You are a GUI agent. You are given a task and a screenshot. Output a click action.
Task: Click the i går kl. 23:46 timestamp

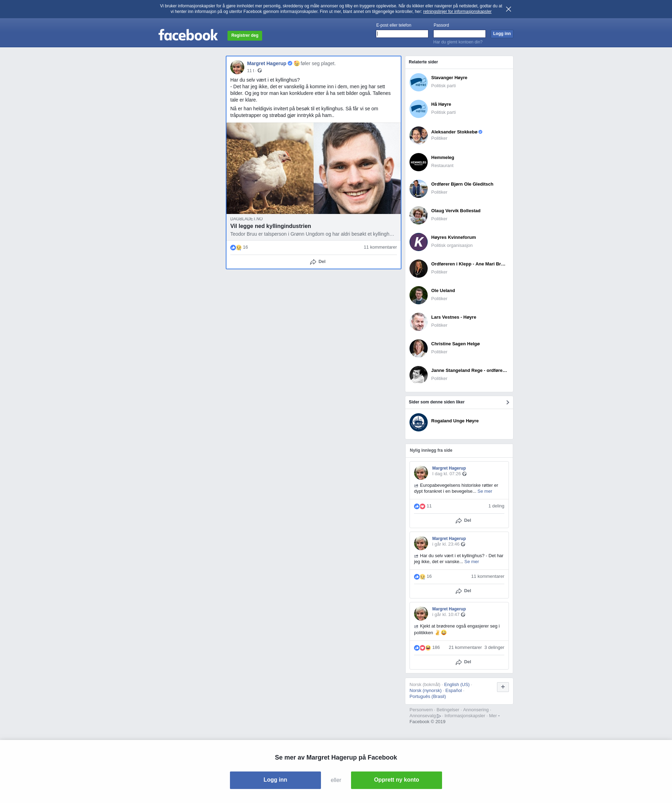point(446,545)
